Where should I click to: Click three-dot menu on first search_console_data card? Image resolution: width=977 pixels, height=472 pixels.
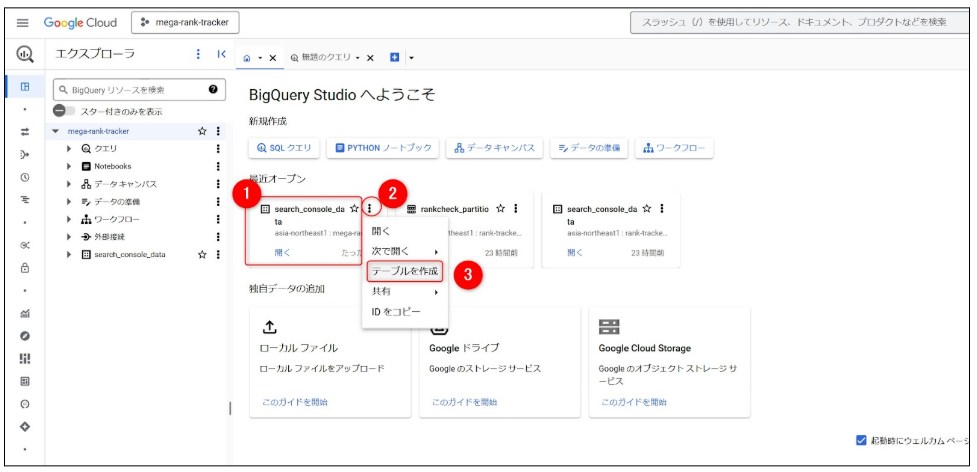coord(369,209)
